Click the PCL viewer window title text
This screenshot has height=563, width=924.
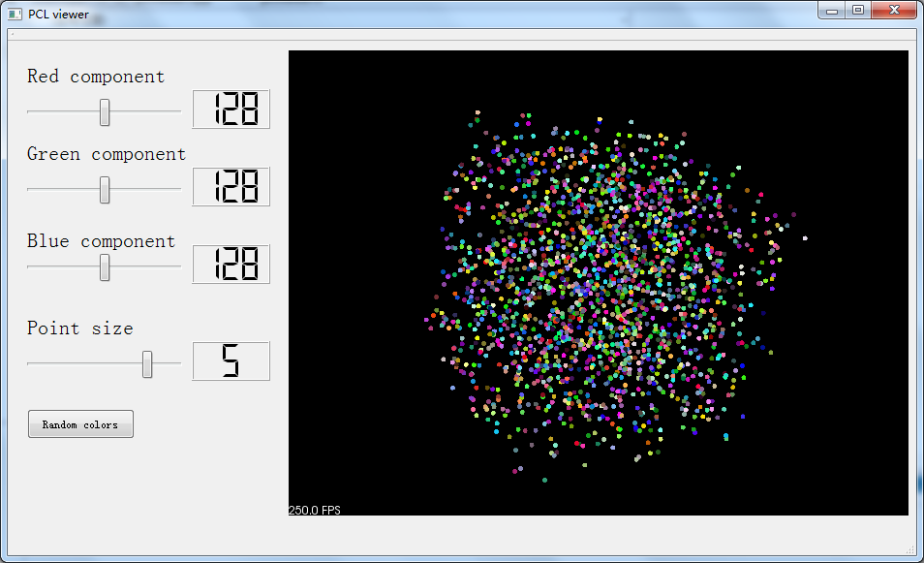pyautogui.click(x=58, y=15)
